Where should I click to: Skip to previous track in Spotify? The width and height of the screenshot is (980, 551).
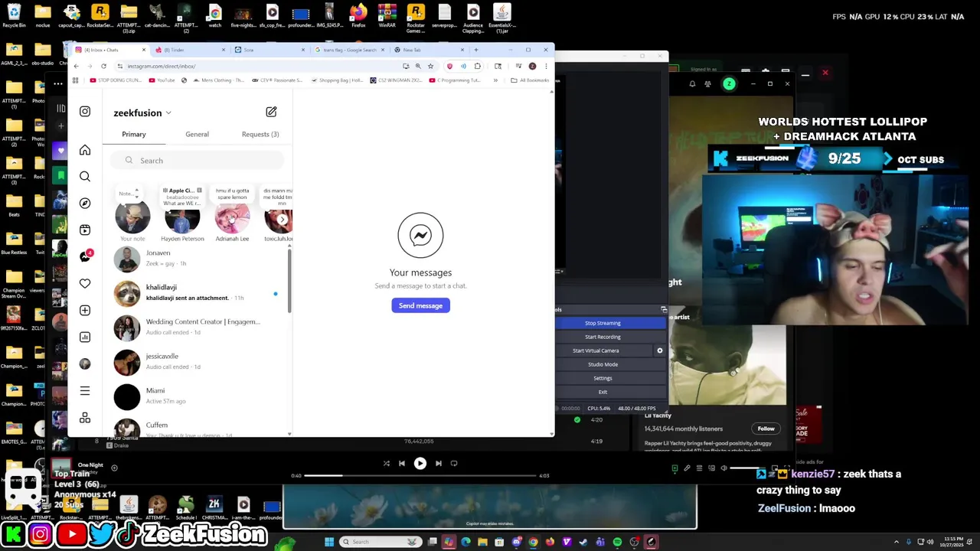[401, 463]
